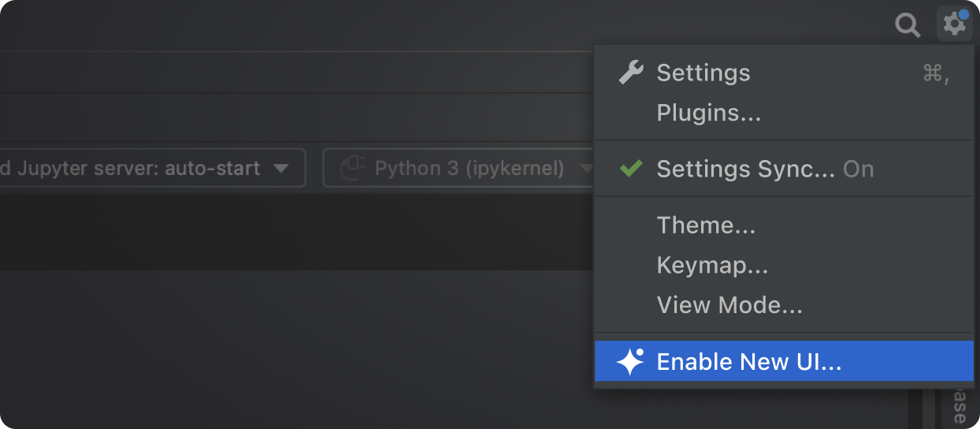Click the sparkle icon for New UI

tap(630, 362)
